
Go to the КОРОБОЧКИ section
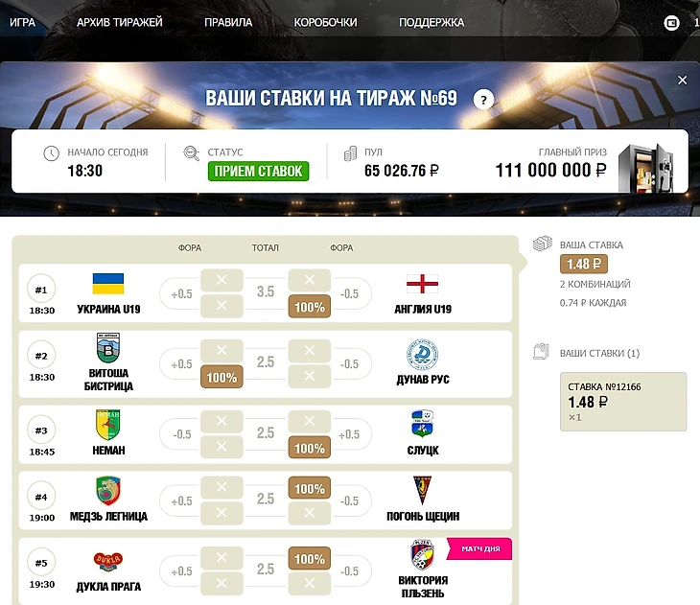click(325, 22)
